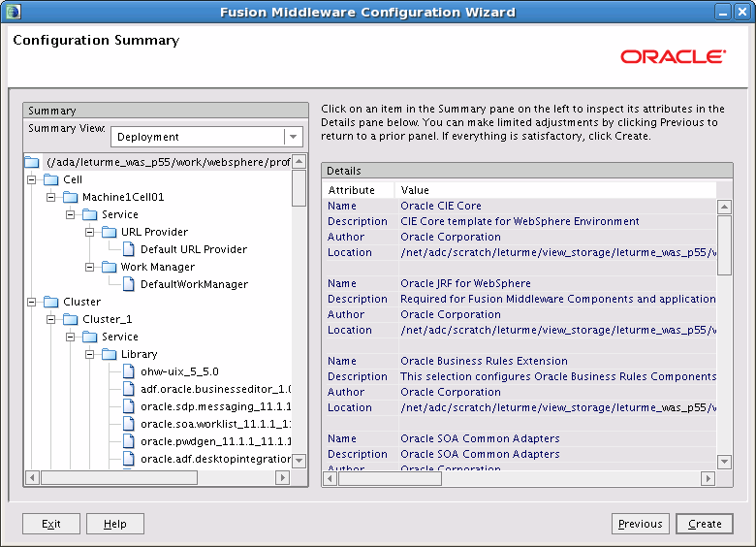Click the ohw-uix_5_5.0 document icon

[129, 371]
